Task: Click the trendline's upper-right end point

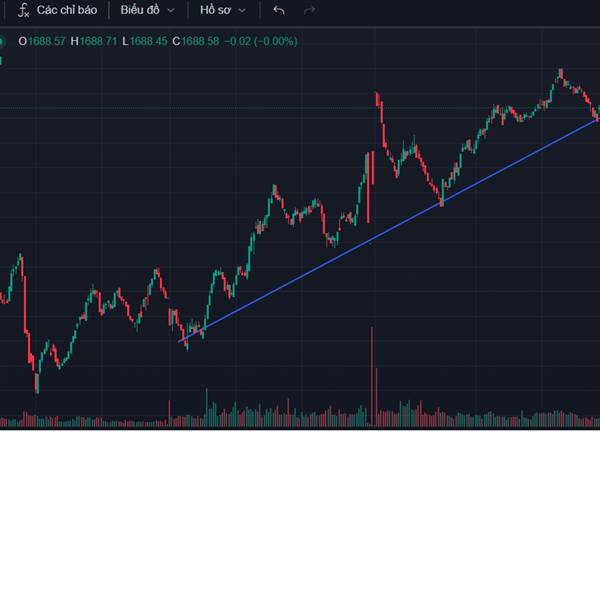Action: pos(597,119)
